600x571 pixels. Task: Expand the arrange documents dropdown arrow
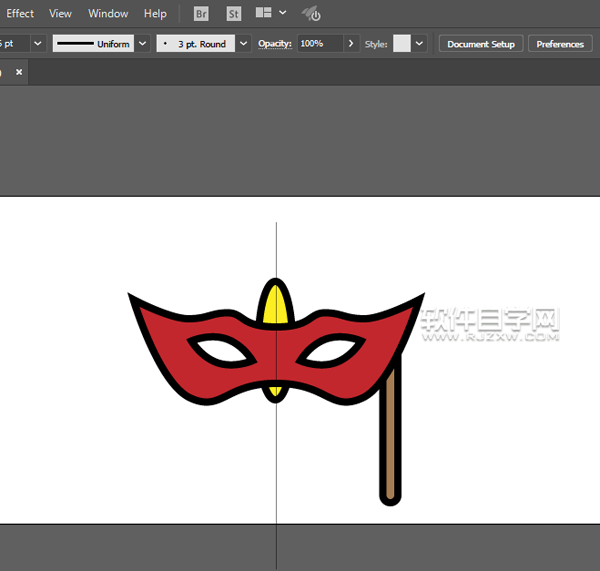(x=283, y=14)
